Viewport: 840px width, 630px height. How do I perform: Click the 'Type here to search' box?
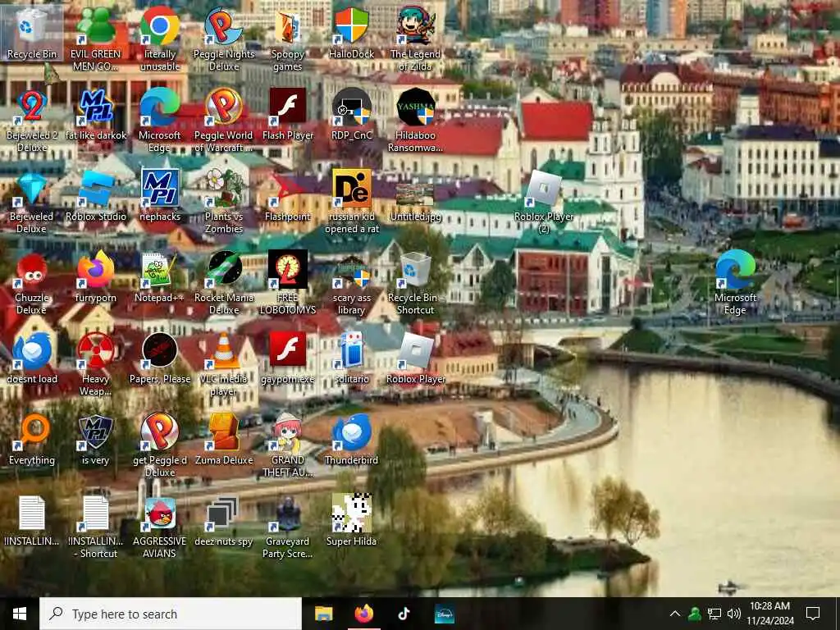[x=171, y=614]
